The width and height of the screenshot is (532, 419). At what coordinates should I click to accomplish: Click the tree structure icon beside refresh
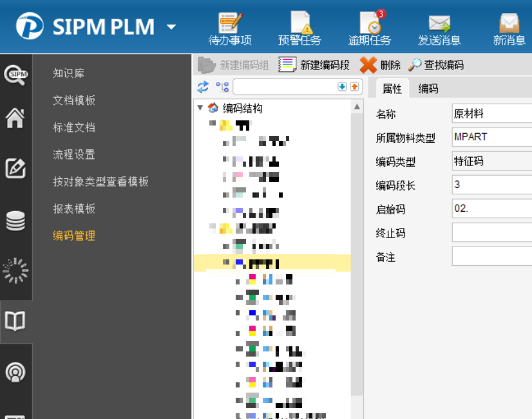point(222,87)
